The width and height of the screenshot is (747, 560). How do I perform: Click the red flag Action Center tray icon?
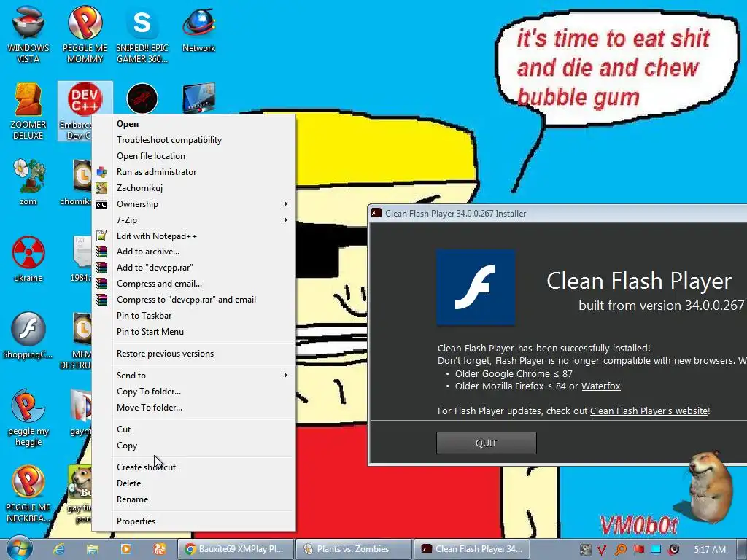point(638,550)
